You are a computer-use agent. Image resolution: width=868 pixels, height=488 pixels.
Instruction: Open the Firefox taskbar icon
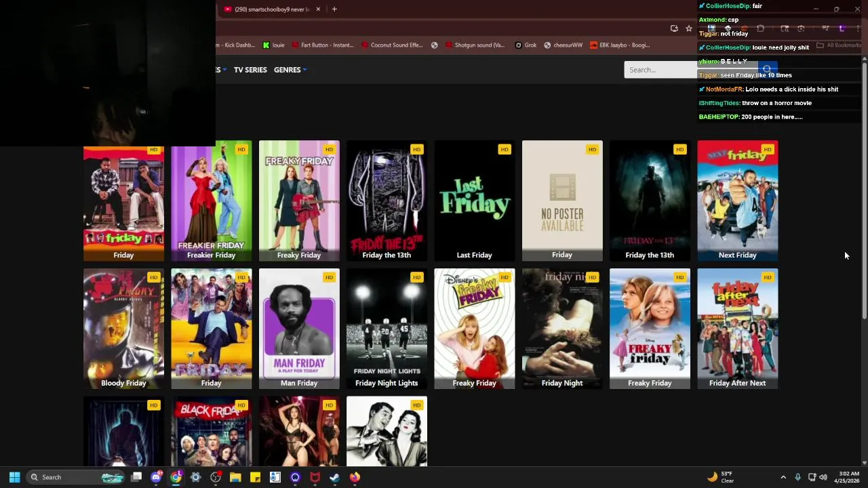[x=355, y=477]
